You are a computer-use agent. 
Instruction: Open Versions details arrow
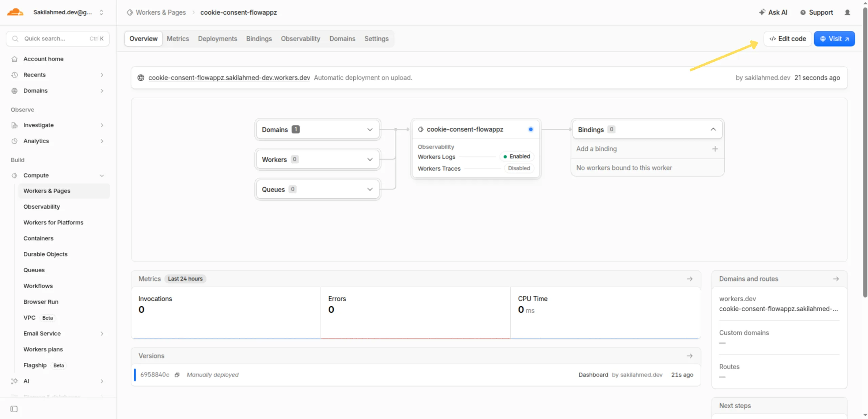tap(689, 356)
